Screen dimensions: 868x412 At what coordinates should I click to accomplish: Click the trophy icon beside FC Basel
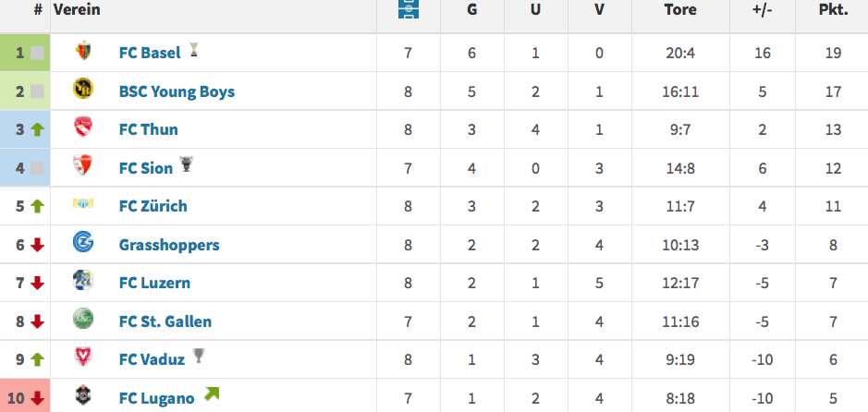(194, 49)
